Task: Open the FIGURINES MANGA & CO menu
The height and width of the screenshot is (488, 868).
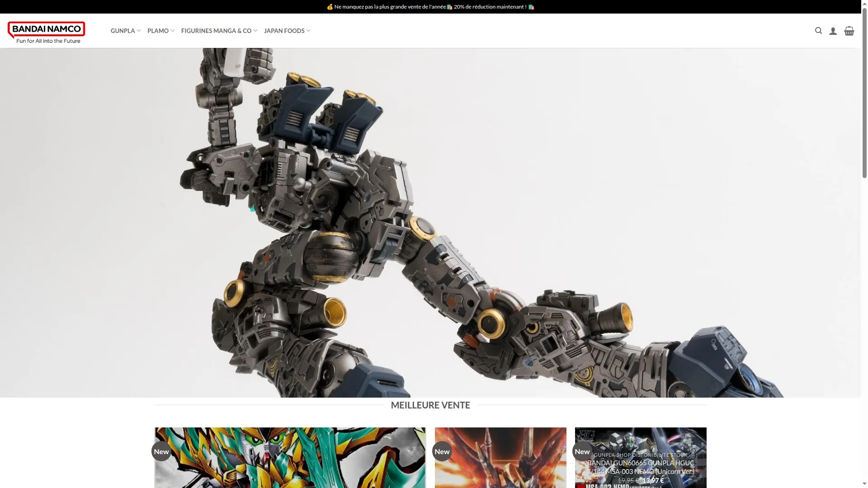Action: pyautogui.click(x=216, y=31)
